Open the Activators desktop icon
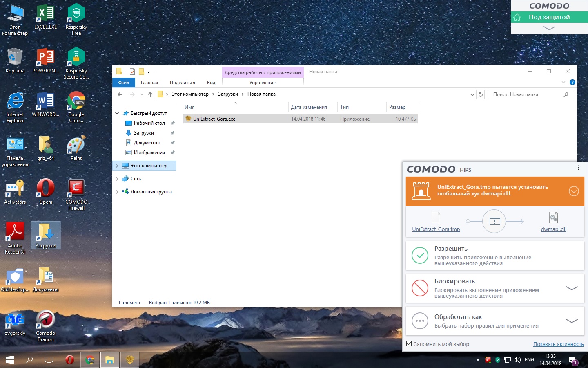 tap(15, 192)
